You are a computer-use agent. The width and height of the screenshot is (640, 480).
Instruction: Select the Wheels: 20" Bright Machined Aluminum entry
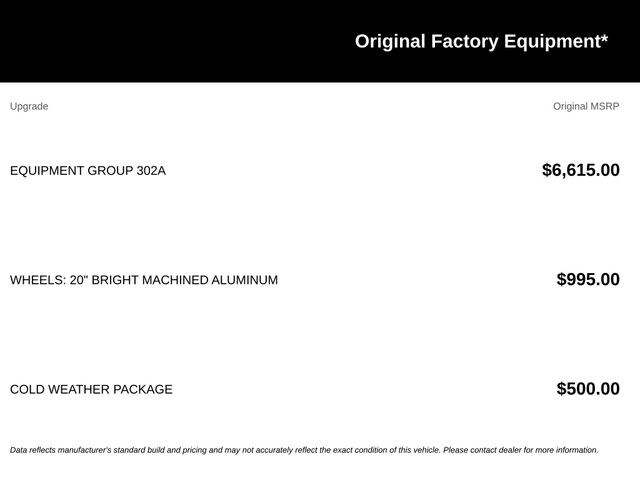(144, 280)
